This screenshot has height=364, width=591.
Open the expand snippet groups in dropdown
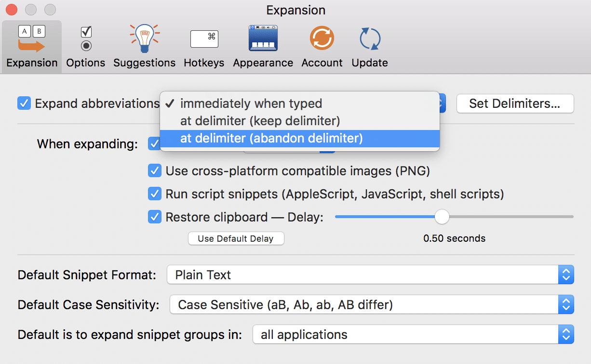[413, 335]
